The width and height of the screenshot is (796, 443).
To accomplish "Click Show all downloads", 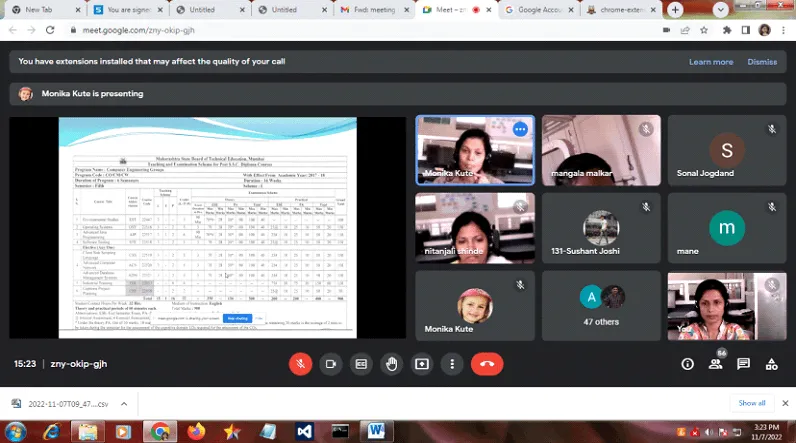I will point(752,403).
